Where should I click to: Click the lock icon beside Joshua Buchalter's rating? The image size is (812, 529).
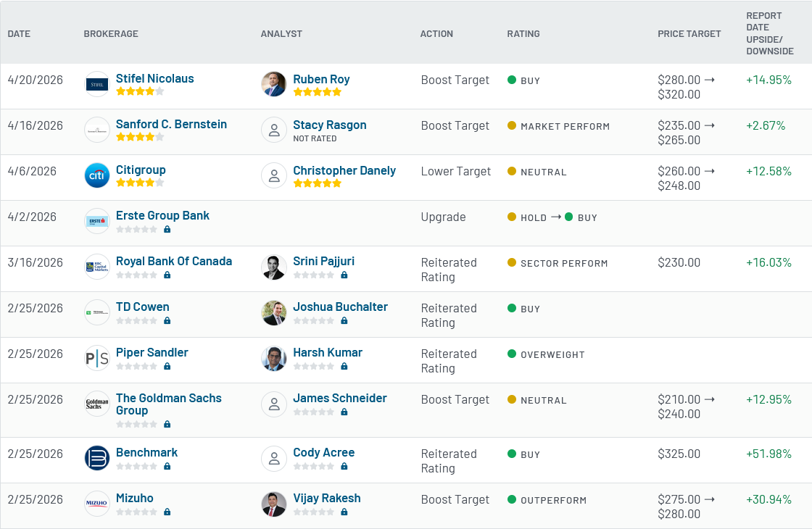(x=344, y=320)
